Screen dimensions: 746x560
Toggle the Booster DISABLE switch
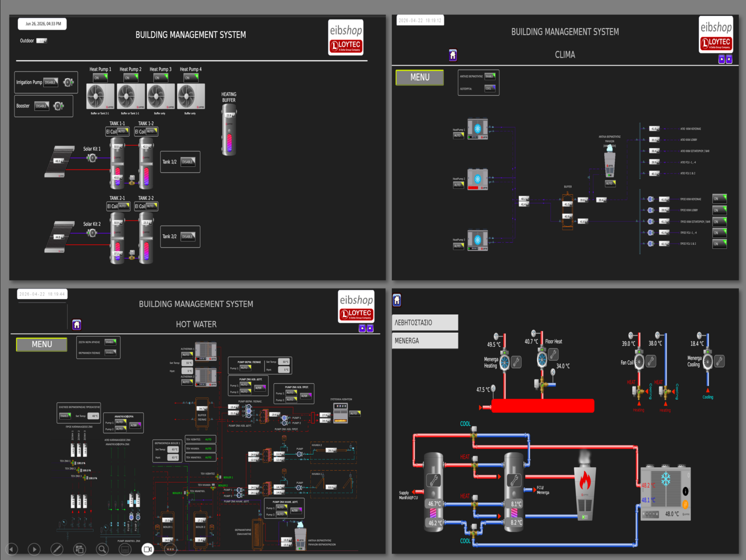click(x=42, y=106)
